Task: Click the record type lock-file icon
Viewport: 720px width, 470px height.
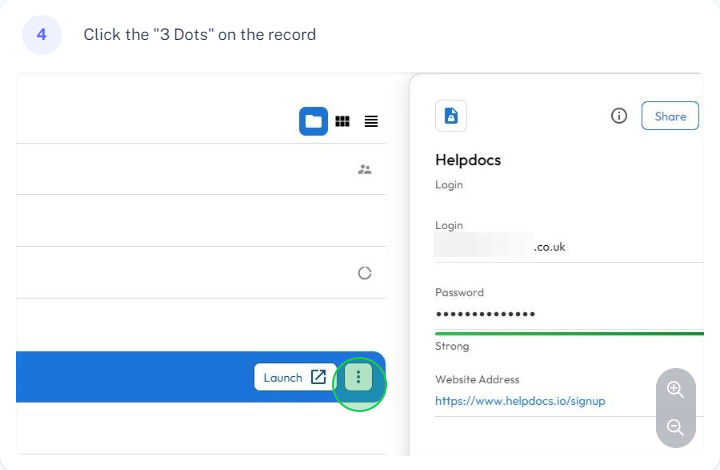Action: pyautogui.click(x=451, y=116)
